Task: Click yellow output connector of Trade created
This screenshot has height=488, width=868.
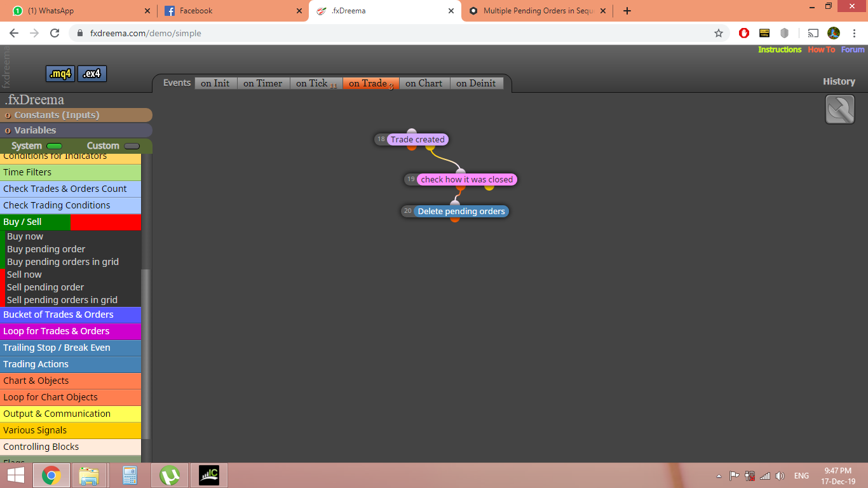Action: coord(430,147)
